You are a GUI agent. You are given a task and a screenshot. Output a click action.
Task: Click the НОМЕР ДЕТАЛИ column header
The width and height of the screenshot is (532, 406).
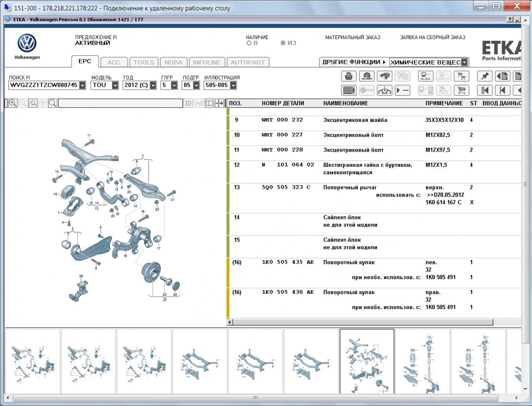(x=283, y=103)
